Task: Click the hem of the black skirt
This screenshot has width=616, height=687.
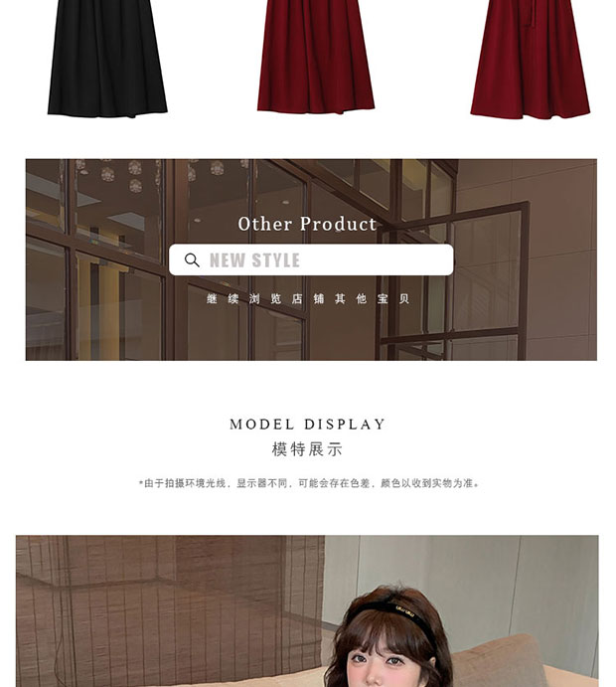Action: click(107, 110)
